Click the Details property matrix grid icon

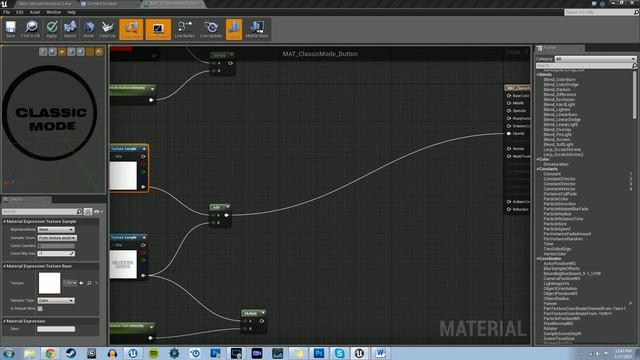[88, 211]
